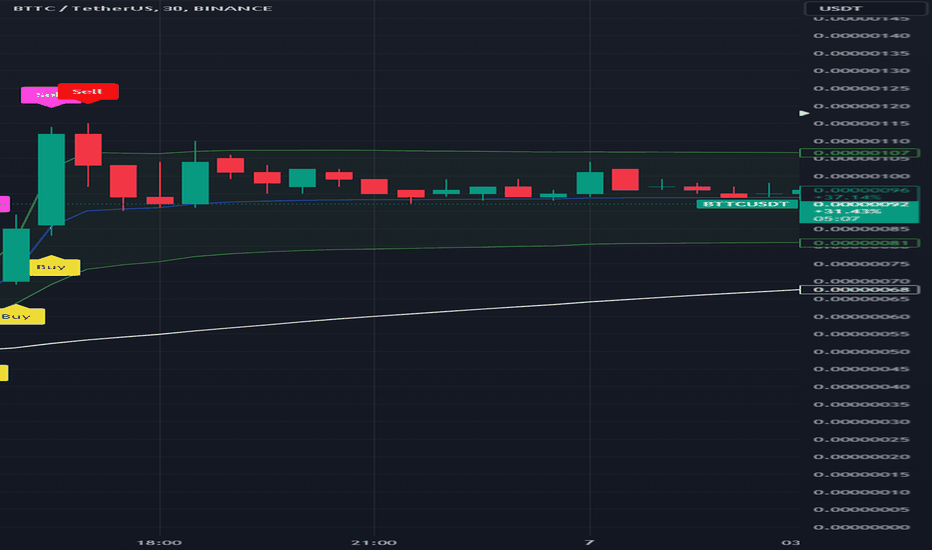This screenshot has width=932, height=550.
Task: Click the 21:00 time axis label
Action: click(x=374, y=542)
